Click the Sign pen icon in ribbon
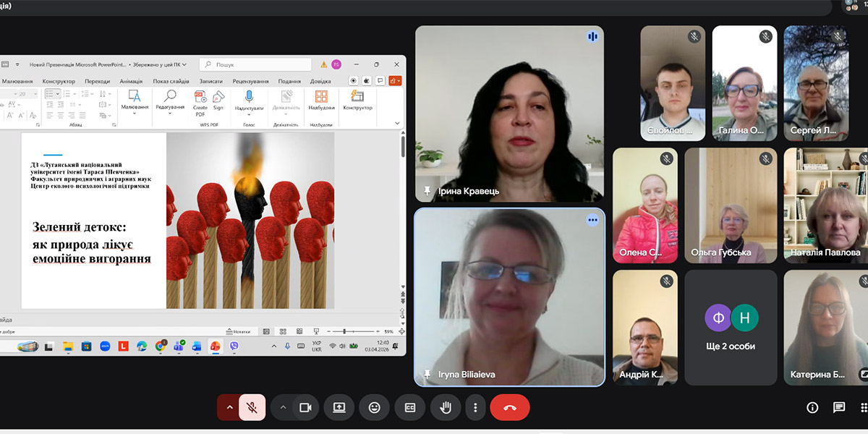868x434 pixels. 218,101
